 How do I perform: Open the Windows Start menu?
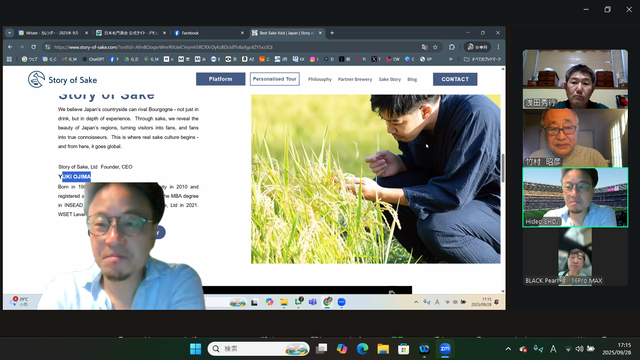pos(196,349)
